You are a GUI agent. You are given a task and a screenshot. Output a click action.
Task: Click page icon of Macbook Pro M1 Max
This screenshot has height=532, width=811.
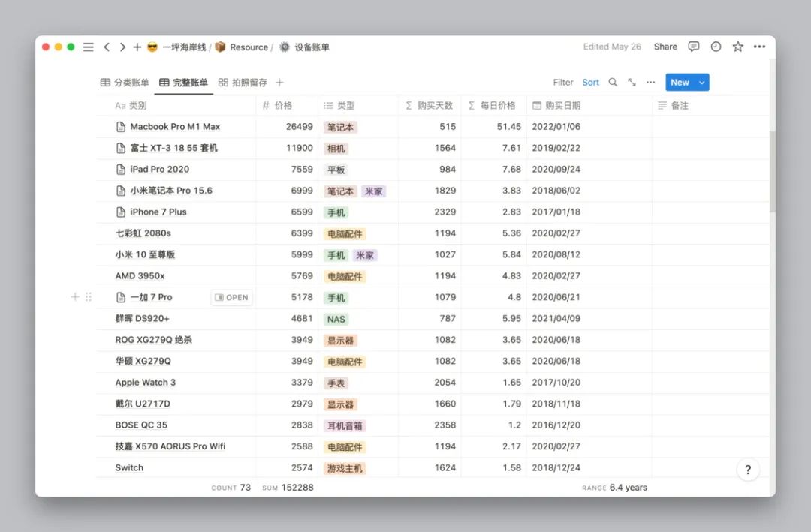pos(121,127)
